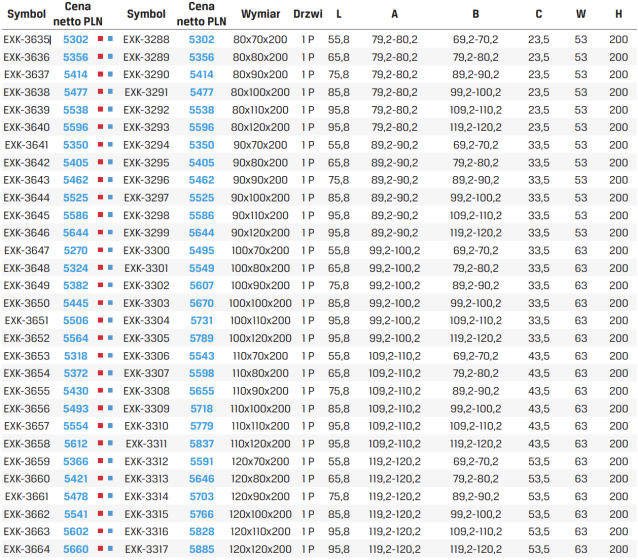Image resolution: width=638 pixels, height=560 pixels.
Task: Click price 5660 in row EXK-3664
Action: click(x=76, y=549)
